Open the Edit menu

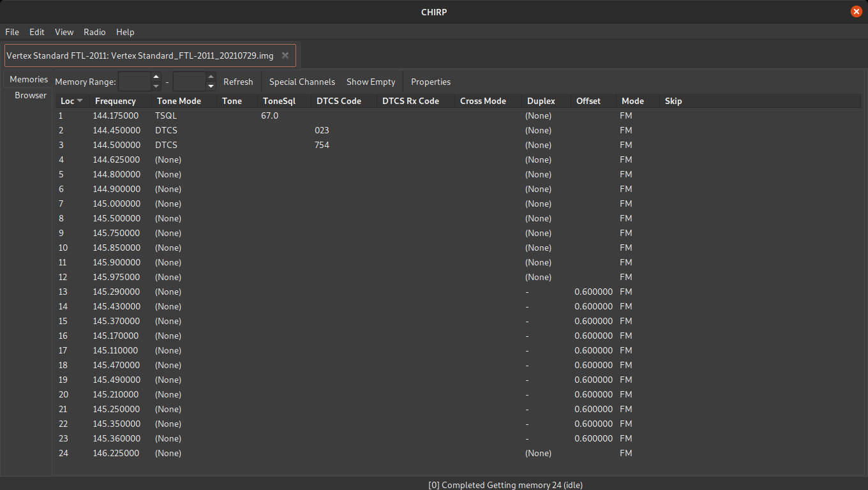[37, 32]
